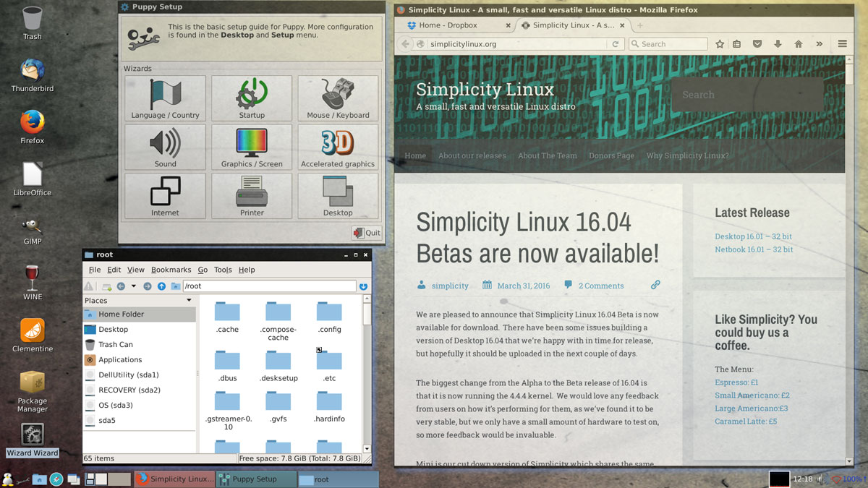Open the Accelerated graphics wizard
Image resolution: width=868 pixels, height=488 pixels.
[x=338, y=147]
